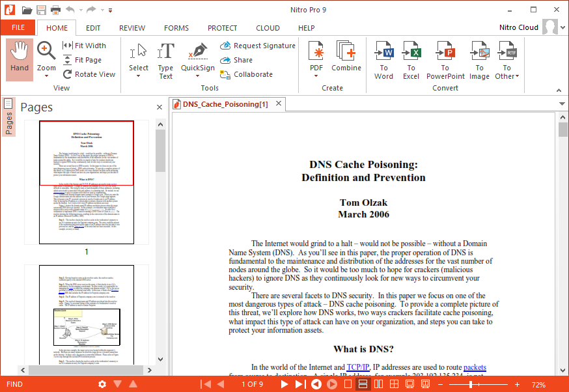
Task: Print via the quick access toolbar
Action: click(55, 9)
